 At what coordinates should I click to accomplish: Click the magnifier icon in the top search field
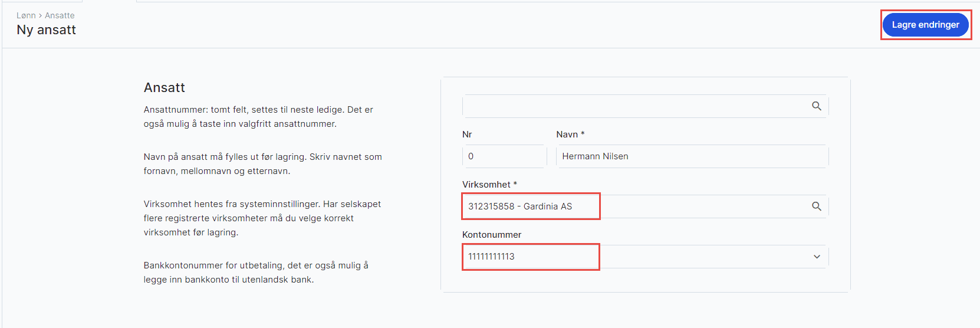(816, 106)
